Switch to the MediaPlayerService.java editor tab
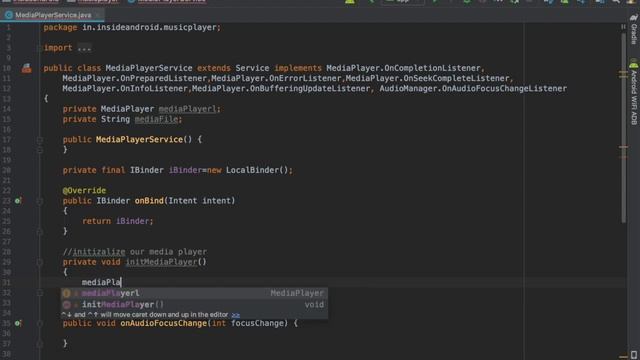This screenshot has height=360, width=640. [52, 15]
